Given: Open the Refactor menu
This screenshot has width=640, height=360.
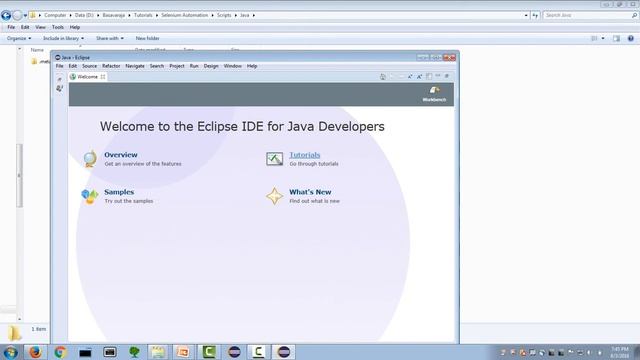Looking at the screenshot, I should (111, 66).
